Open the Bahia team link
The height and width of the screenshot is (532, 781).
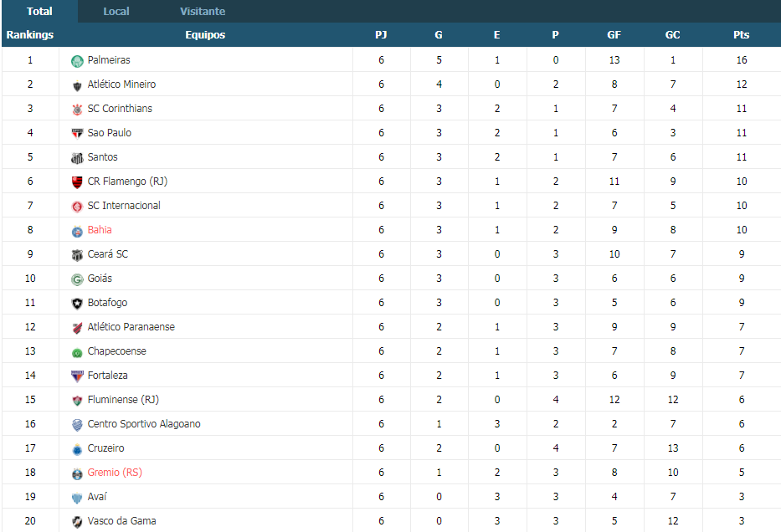100,230
